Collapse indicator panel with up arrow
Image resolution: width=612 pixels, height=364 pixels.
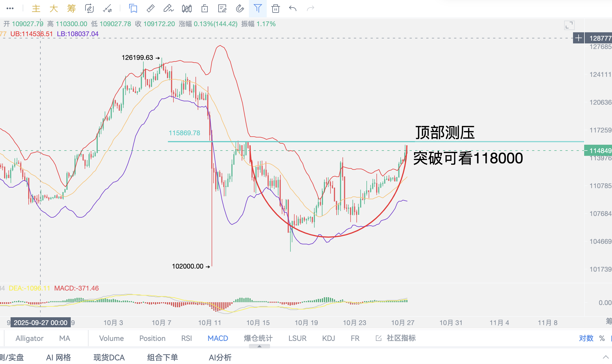pyautogui.click(x=259, y=346)
